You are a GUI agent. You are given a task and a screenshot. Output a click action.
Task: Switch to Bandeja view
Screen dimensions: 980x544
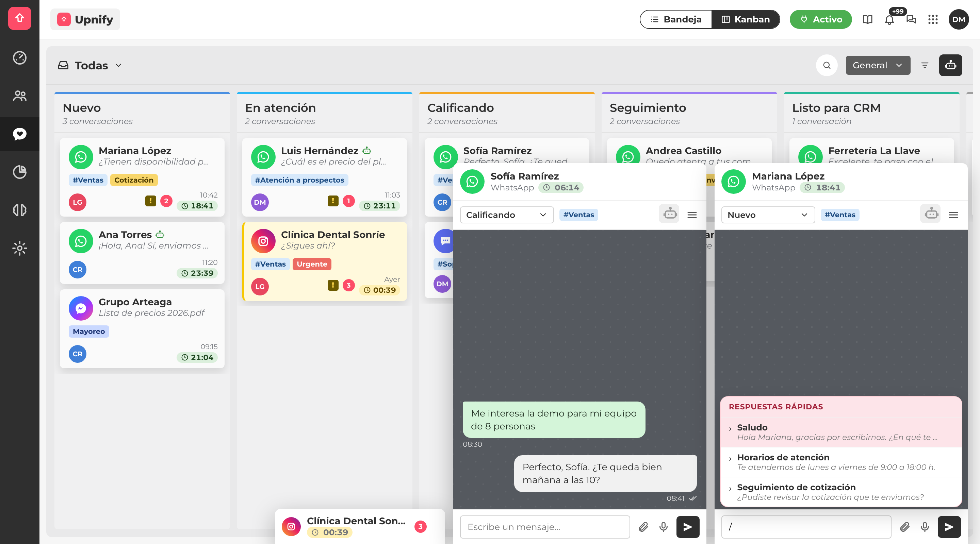(x=676, y=19)
